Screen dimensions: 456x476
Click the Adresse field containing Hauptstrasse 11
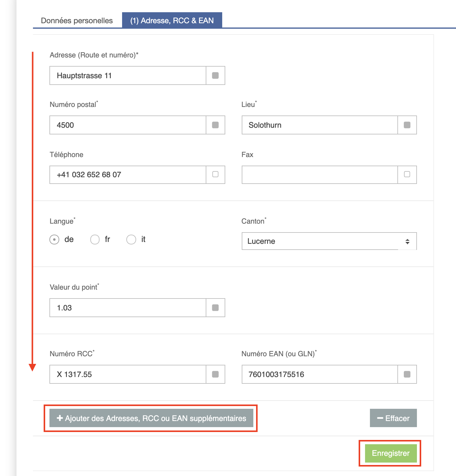click(x=128, y=75)
